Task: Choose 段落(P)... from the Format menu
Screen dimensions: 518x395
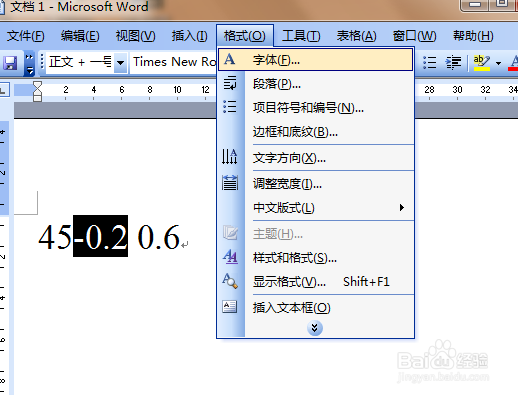Action: (315, 84)
